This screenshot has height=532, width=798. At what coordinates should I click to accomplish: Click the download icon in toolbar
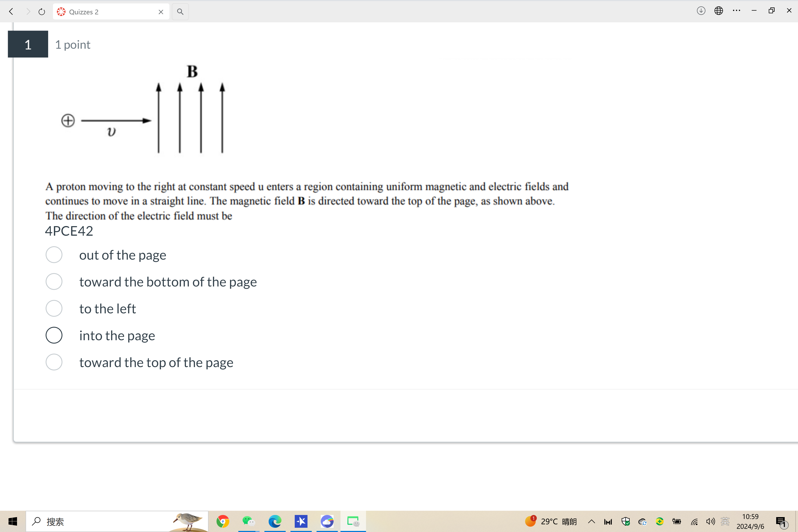pyautogui.click(x=701, y=11)
